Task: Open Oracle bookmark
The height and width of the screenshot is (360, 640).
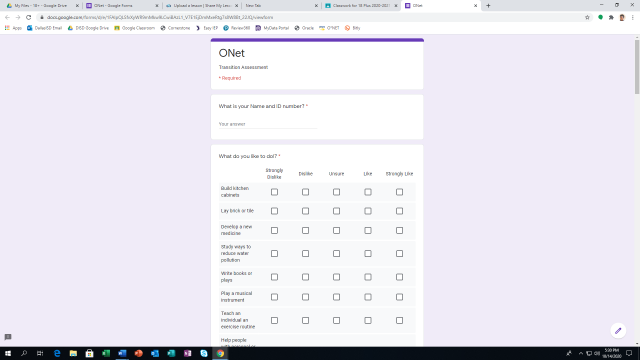Action: [x=304, y=28]
